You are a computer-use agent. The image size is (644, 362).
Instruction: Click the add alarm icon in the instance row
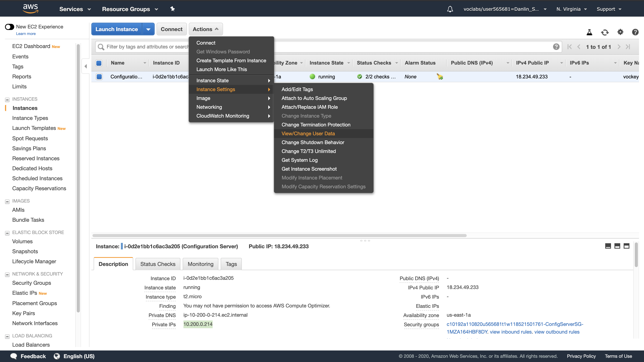(440, 77)
